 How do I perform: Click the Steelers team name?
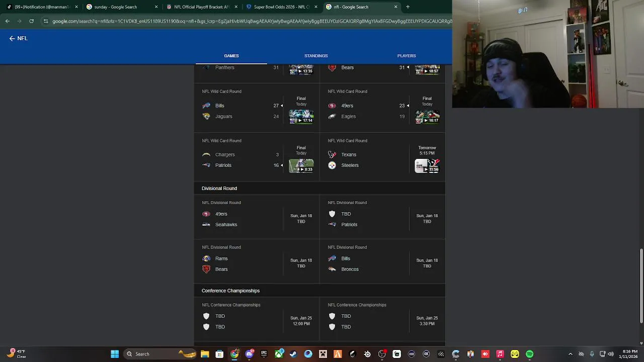point(350,165)
